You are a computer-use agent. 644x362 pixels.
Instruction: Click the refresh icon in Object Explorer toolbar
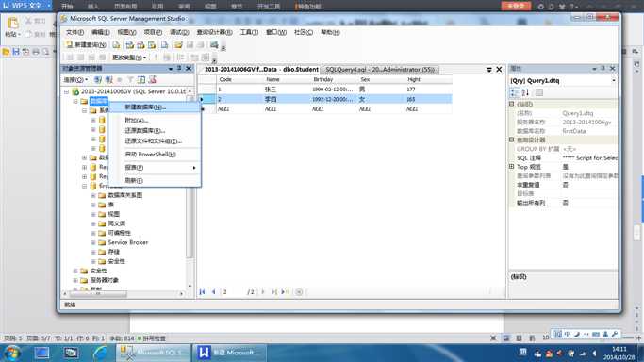141,79
